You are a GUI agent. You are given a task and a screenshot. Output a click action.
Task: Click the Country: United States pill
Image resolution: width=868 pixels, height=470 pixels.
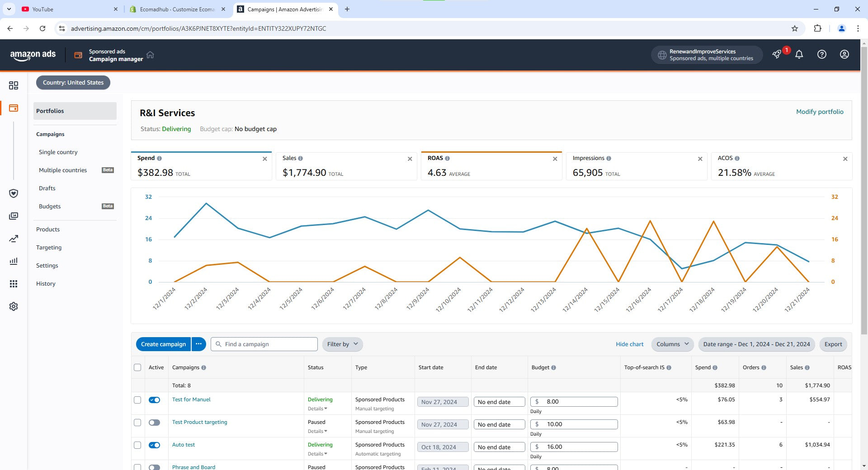[73, 83]
